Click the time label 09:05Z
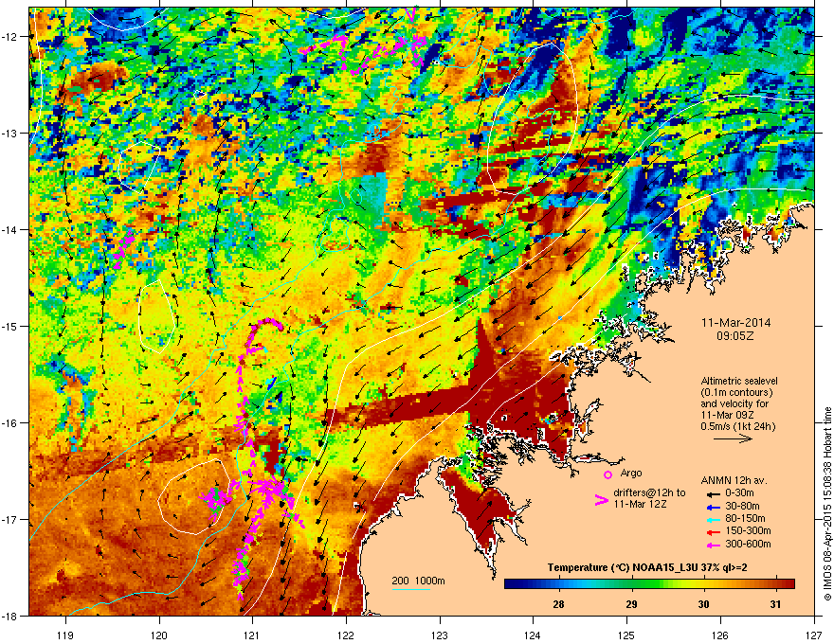The width and height of the screenshot is (834, 644). click(x=735, y=336)
